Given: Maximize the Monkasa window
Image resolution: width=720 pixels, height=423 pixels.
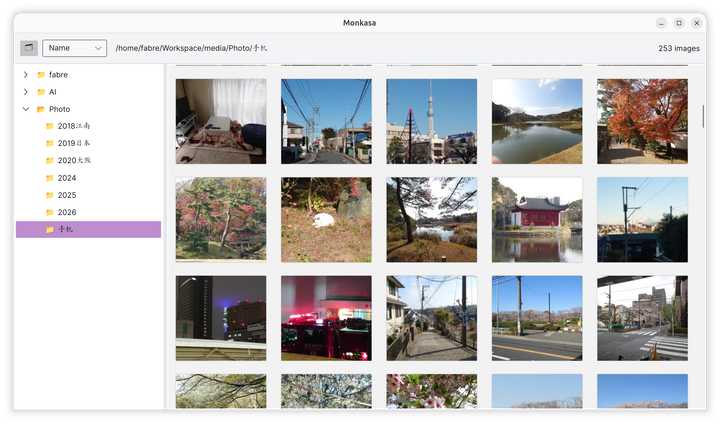Looking at the screenshot, I should click(x=679, y=23).
